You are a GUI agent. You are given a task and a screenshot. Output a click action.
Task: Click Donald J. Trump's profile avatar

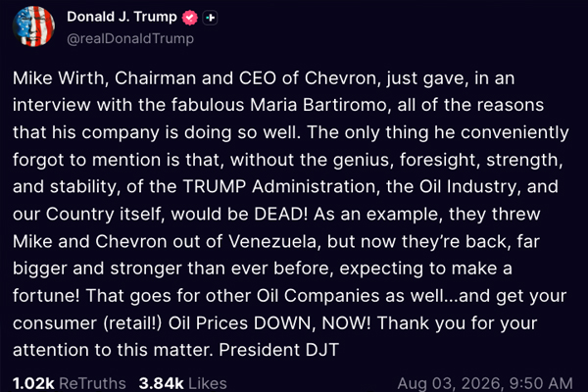(33, 26)
